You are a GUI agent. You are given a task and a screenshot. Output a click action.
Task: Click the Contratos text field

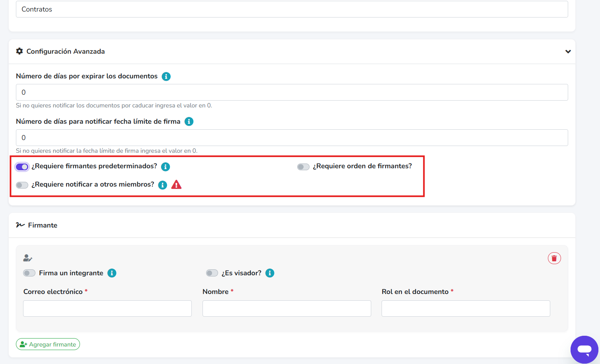pyautogui.click(x=292, y=9)
